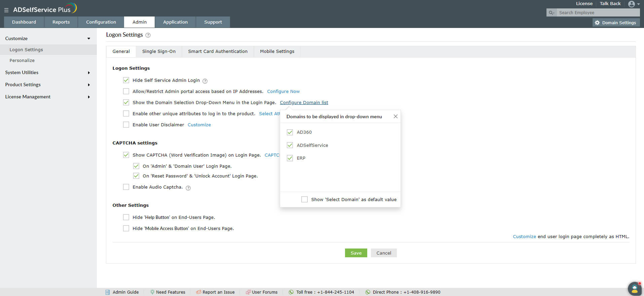
Task: Click the Report an Issue icon
Action: (199, 292)
